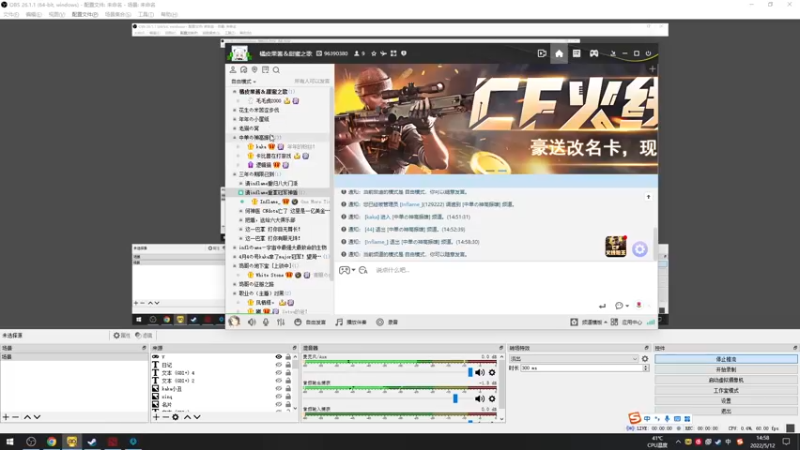The width and height of the screenshot is (800, 450).
Task: Undock the Scene Transitions panel via float icon
Action: point(646,348)
